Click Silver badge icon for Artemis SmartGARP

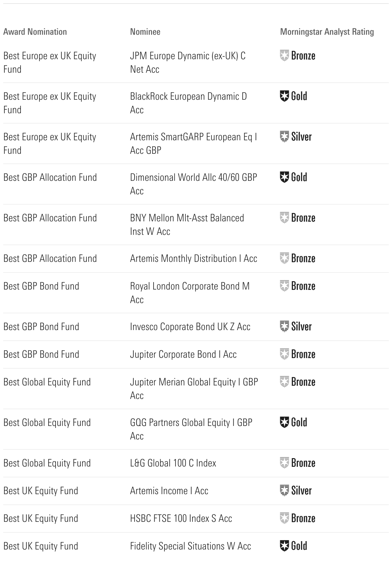click(284, 137)
